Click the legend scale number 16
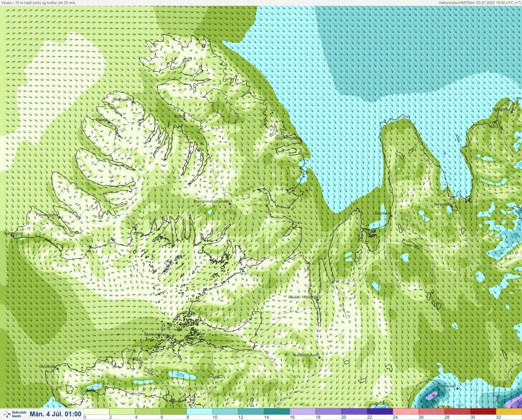522x420 pixels. point(292,417)
